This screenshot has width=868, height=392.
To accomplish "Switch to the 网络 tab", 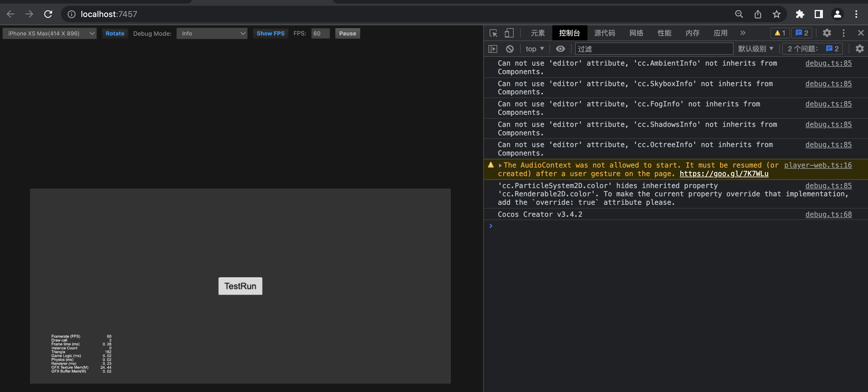I will click(x=636, y=33).
